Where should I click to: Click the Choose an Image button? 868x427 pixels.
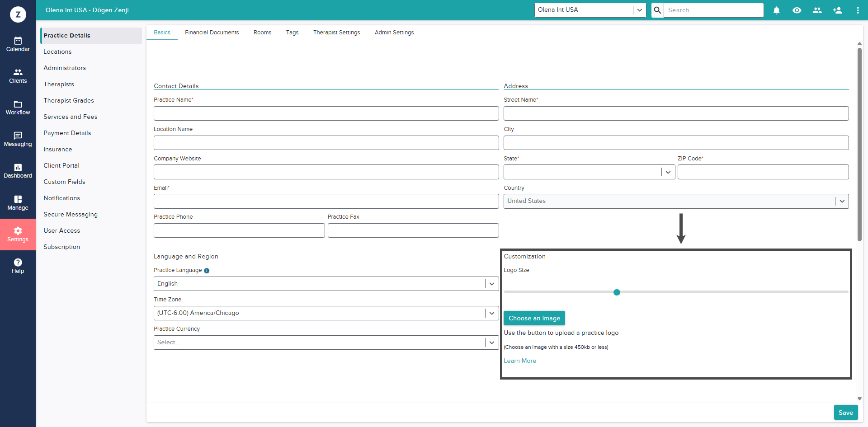534,318
